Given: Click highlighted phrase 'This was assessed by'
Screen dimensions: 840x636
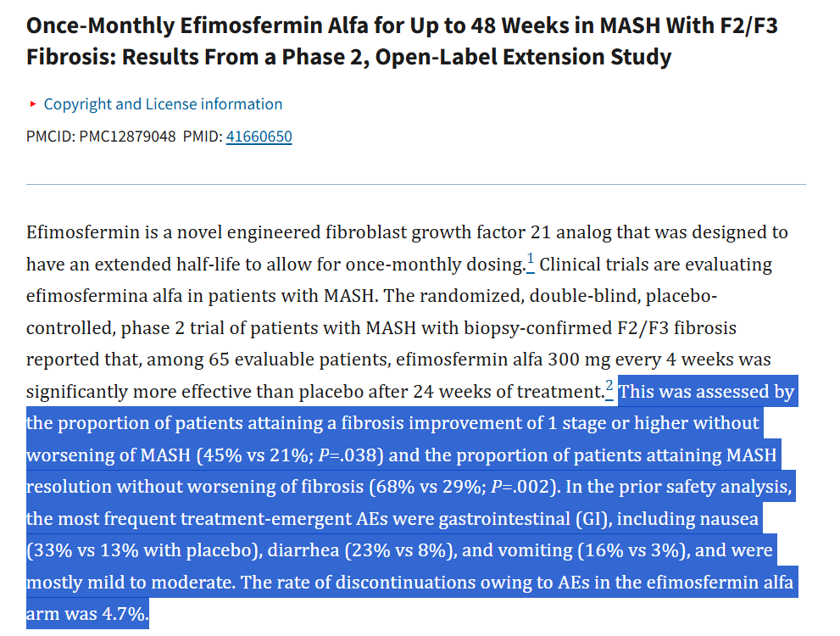Looking at the screenshot, I should click(x=706, y=392).
